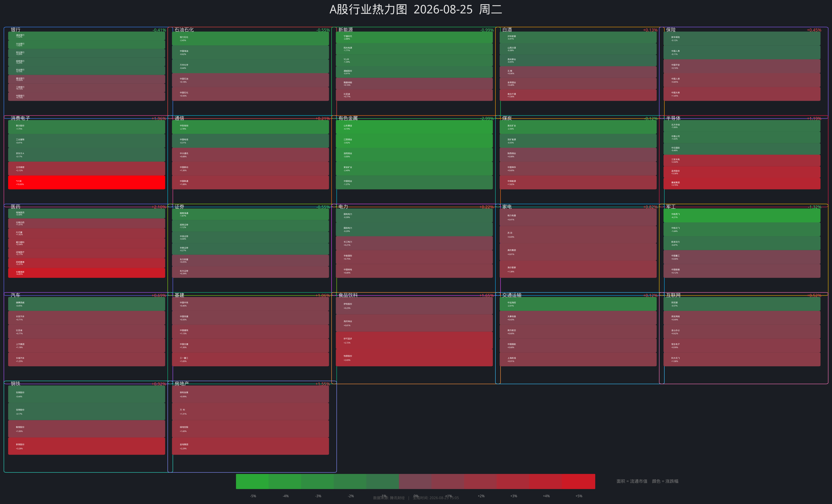Click the 中航西飞 tile in 军工

click(742, 216)
